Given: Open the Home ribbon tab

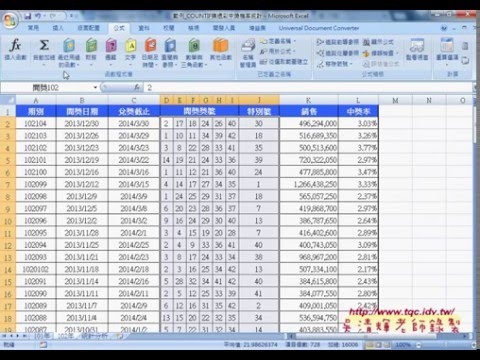Looking at the screenshot, I should 34,28.
